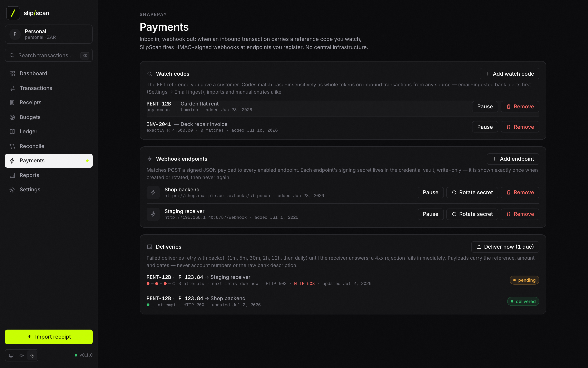Open the RENT-12B delivery to Staging receiver
The image size is (588, 368).
coord(343,280)
